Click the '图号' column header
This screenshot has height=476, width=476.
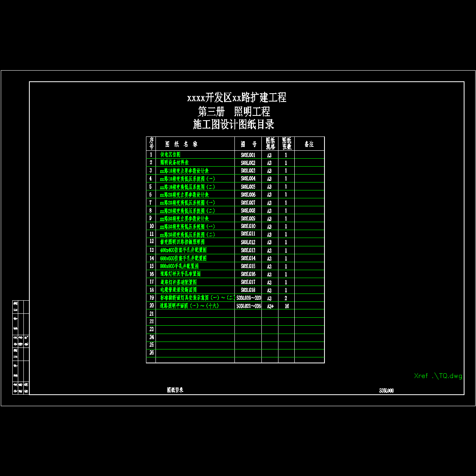pos(248,144)
